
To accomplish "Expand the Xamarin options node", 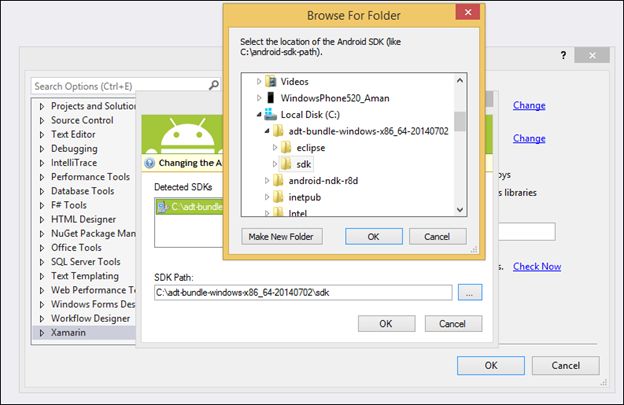I will (42, 333).
